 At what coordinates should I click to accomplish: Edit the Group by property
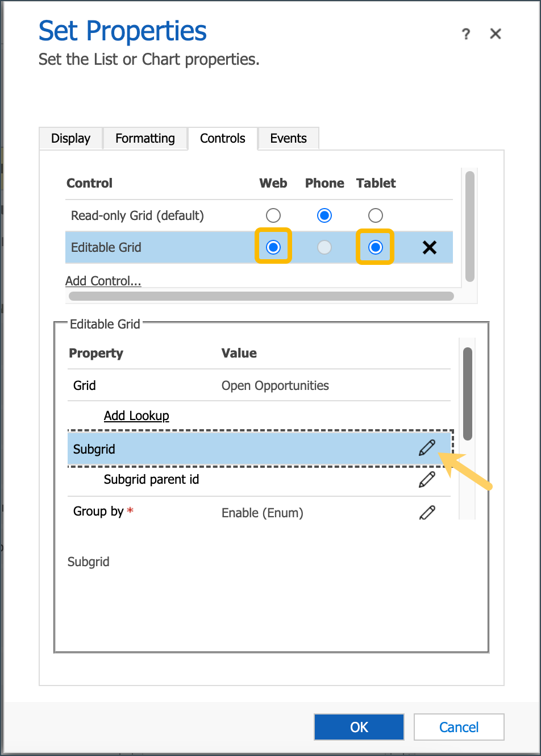coord(427,512)
